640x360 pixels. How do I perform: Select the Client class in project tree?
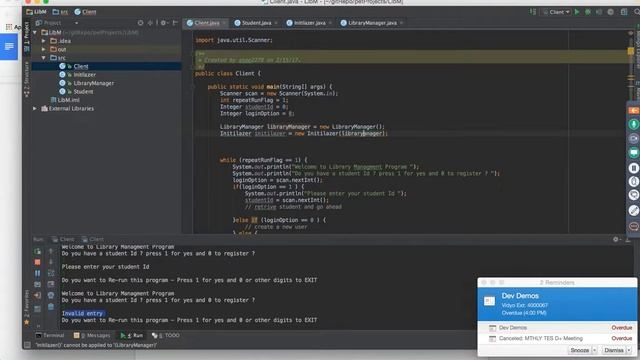[81, 66]
